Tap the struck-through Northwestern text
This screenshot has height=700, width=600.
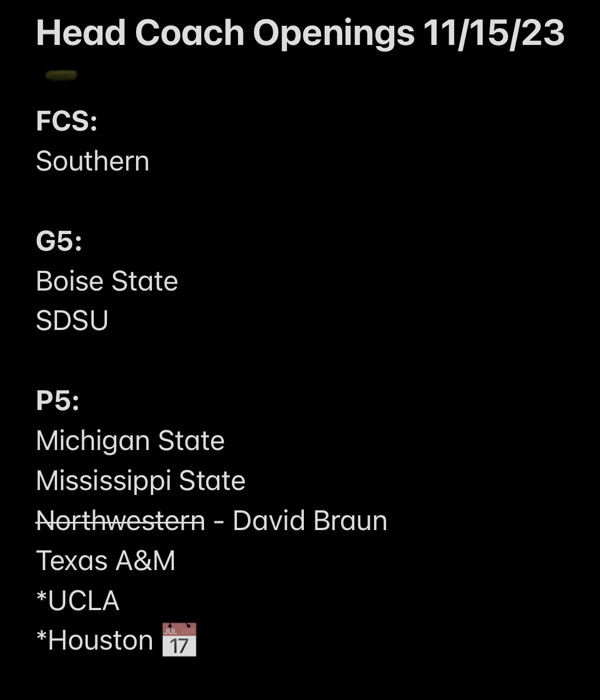[x=121, y=521]
